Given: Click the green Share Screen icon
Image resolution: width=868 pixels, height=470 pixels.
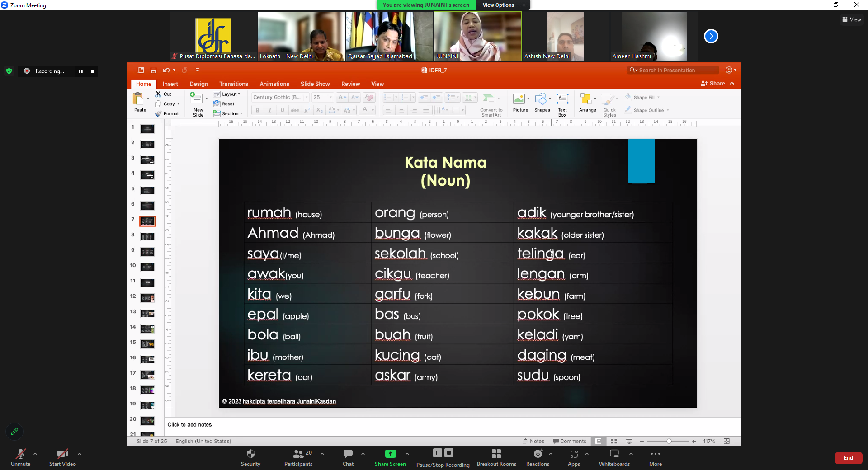Looking at the screenshot, I should tap(390, 454).
